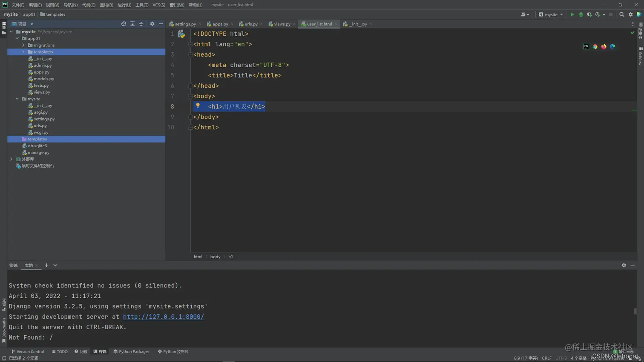Click body in editor breadcrumb
The width and height of the screenshot is (644, 362).
click(x=215, y=257)
